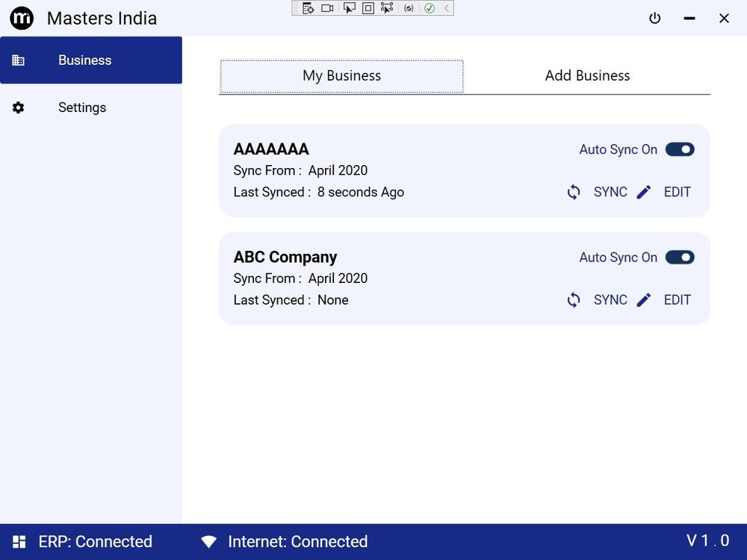The width and height of the screenshot is (747, 560).
Task: Collapse the toolbar using the left chevron
Action: (x=447, y=8)
